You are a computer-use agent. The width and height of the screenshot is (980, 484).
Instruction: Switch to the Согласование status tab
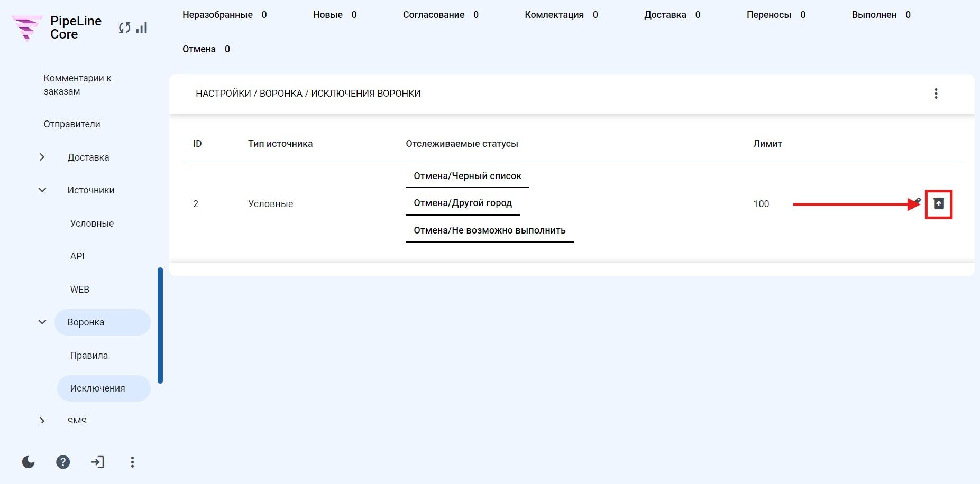[441, 15]
